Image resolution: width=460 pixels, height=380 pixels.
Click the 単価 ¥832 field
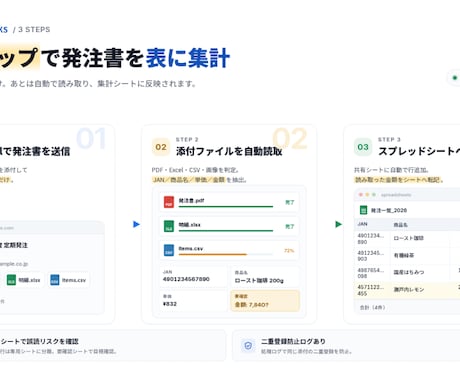pyautogui.click(x=193, y=301)
